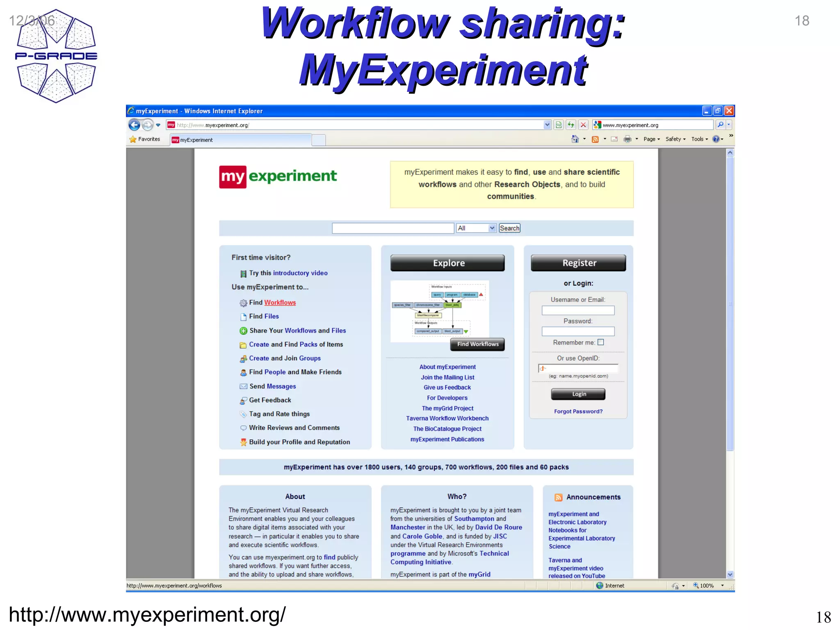Expand the toolbar overflow chevron
840x630 pixels.
(731, 135)
